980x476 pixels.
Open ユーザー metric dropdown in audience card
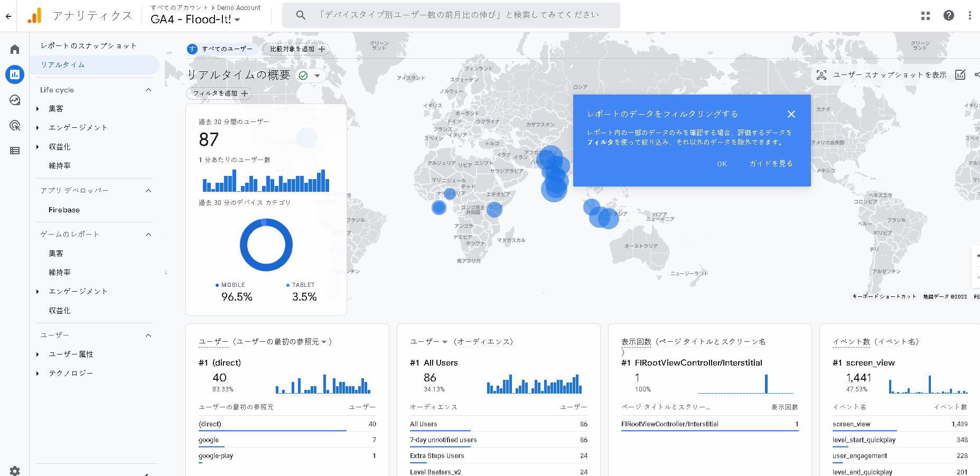tap(444, 342)
